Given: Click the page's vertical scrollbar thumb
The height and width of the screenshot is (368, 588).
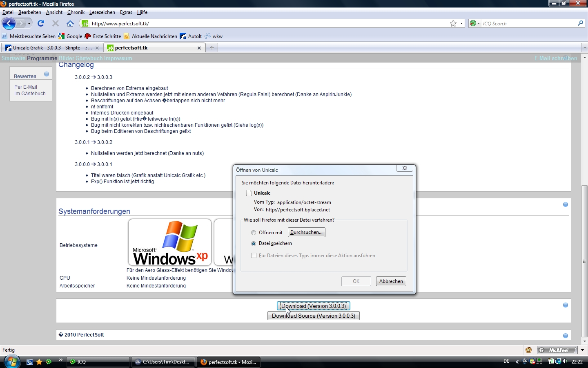Looking at the screenshot, I should click(584, 261).
